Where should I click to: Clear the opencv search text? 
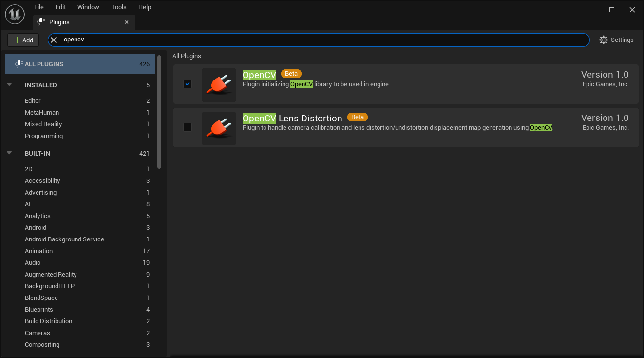pos(54,40)
